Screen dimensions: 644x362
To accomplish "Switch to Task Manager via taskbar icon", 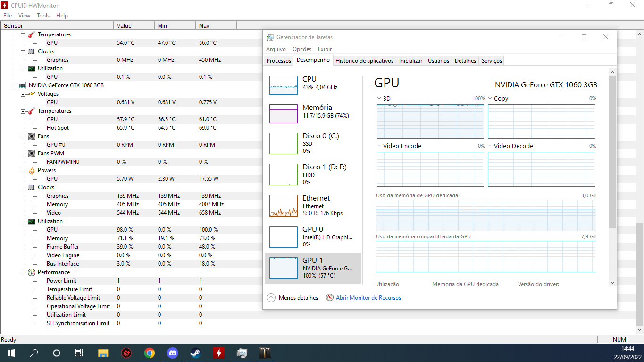I will [x=242, y=353].
